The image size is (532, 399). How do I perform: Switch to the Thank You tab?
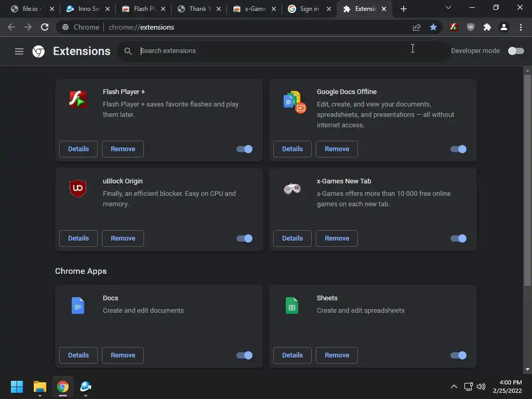[198, 9]
